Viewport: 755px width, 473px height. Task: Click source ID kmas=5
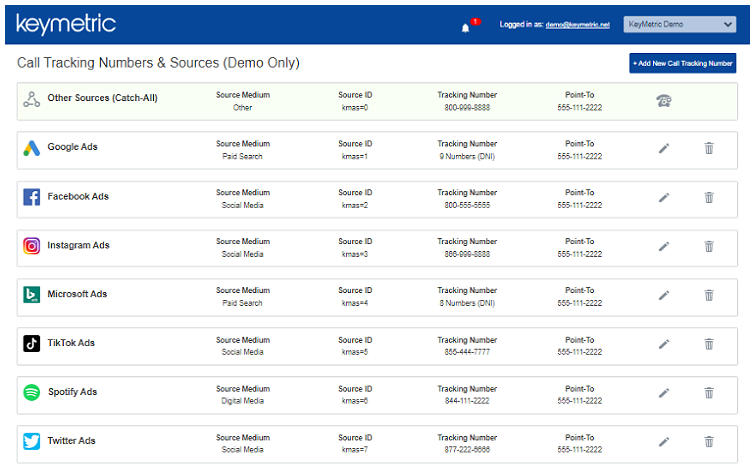355,352
